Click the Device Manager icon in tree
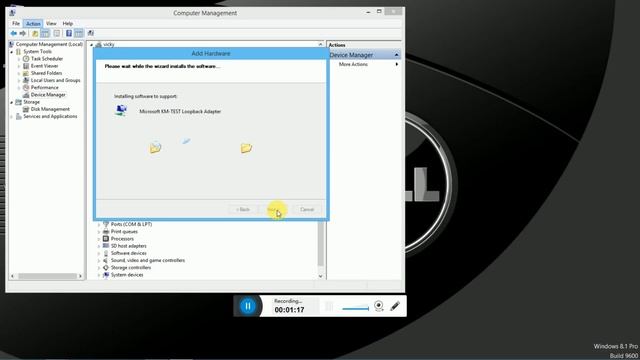640x360 pixels. (26, 95)
